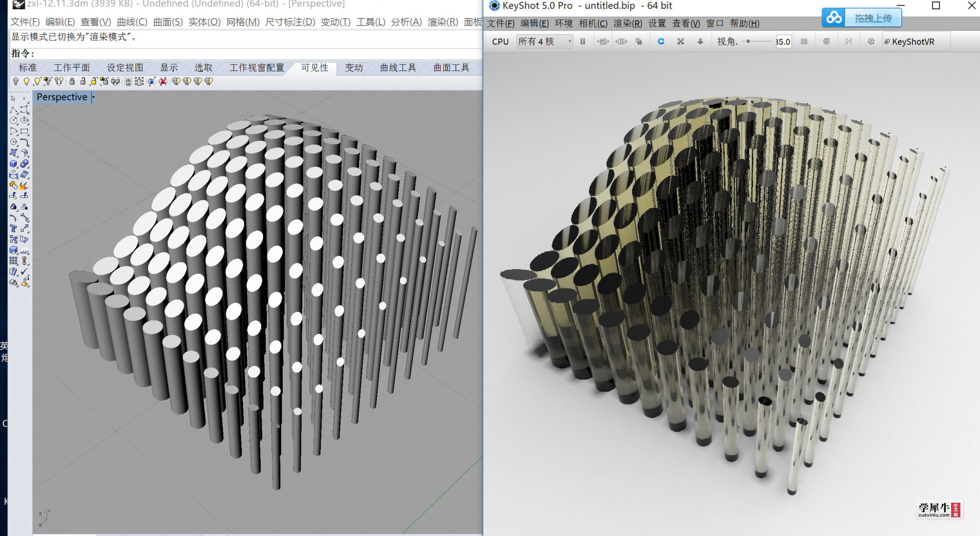Select the Circle tool in Rhino sidebar
Image resolution: width=980 pixels, height=536 pixels.
(x=14, y=121)
